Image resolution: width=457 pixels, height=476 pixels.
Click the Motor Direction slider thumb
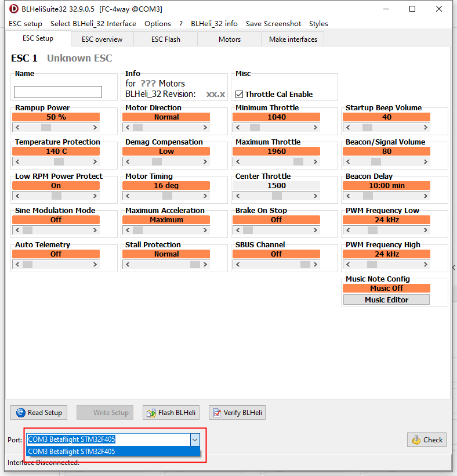click(x=137, y=128)
